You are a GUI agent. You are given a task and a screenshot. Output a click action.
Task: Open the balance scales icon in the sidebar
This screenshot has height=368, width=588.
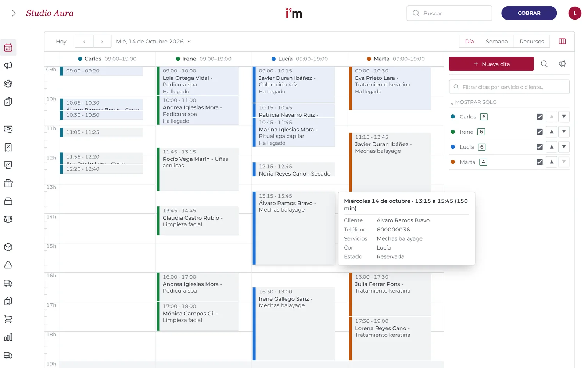8,219
